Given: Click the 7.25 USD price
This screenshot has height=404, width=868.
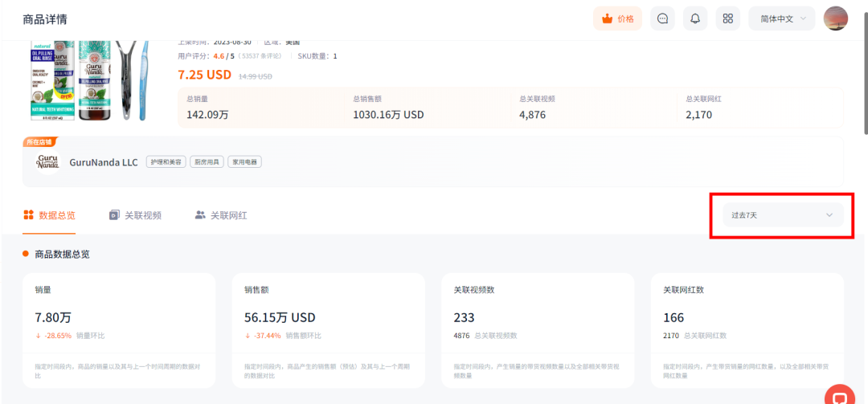Looking at the screenshot, I should pos(205,75).
